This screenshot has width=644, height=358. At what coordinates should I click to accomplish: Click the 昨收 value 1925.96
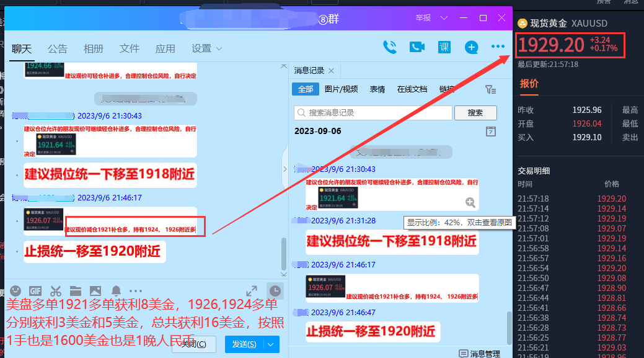(x=587, y=110)
